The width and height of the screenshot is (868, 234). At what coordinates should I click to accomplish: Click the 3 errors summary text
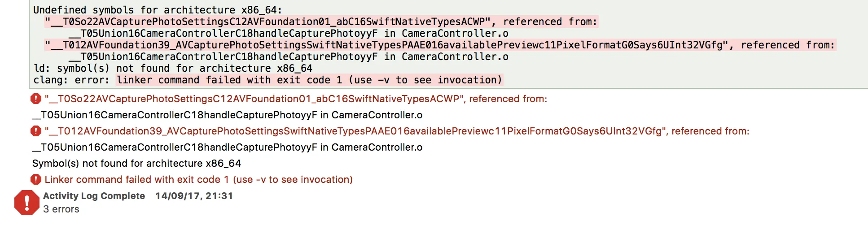pos(61,209)
